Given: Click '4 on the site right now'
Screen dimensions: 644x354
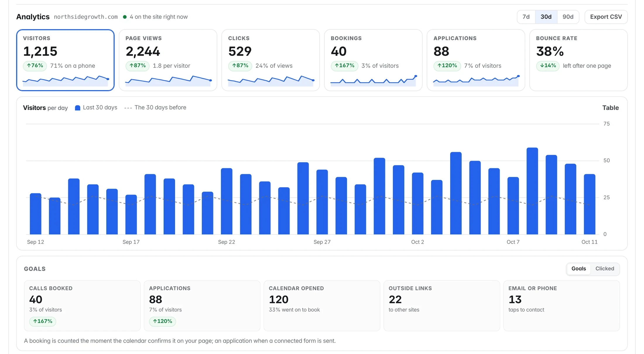Looking at the screenshot, I should click(x=159, y=17).
